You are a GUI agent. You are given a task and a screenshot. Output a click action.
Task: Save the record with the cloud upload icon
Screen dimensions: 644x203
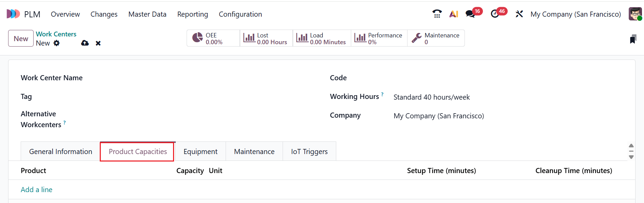85,43
